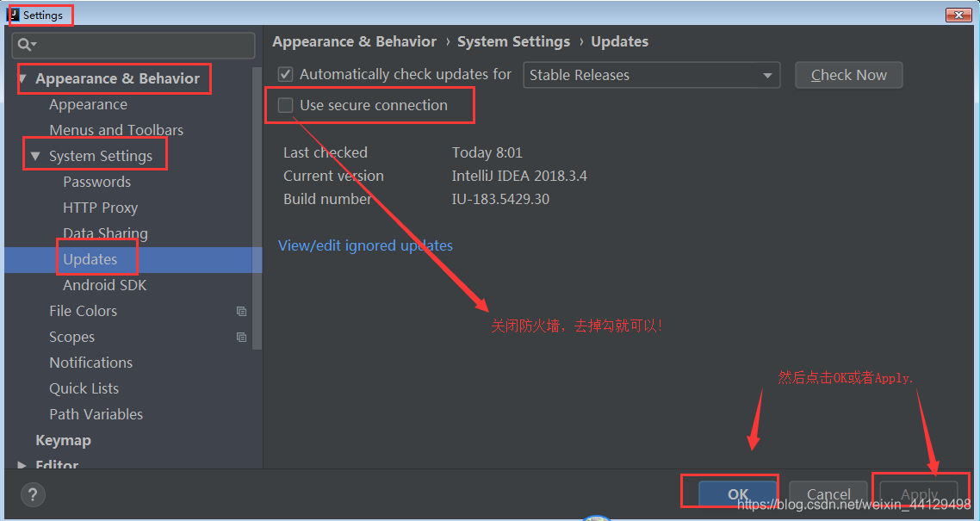Image resolution: width=980 pixels, height=521 pixels.
Task: Click the Check Now button
Action: pos(849,75)
